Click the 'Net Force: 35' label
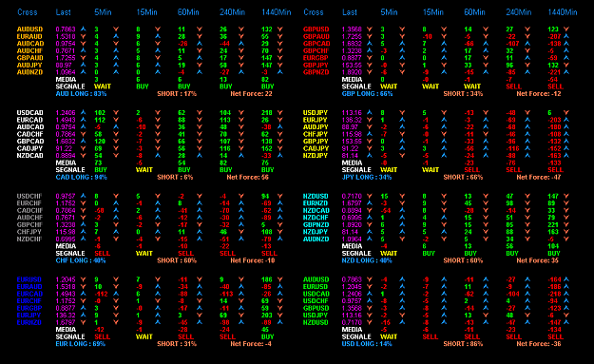The width and height of the screenshot is (594, 364). point(538,260)
